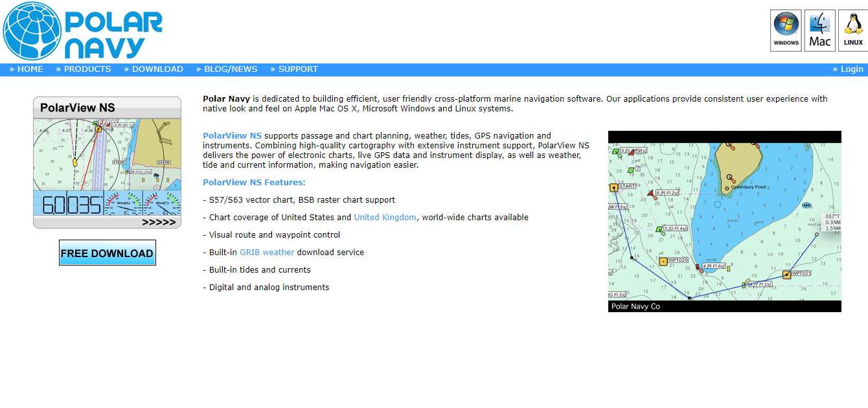Click the arrow icon beside SUPPORT

pyautogui.click(x=273, y=69)
